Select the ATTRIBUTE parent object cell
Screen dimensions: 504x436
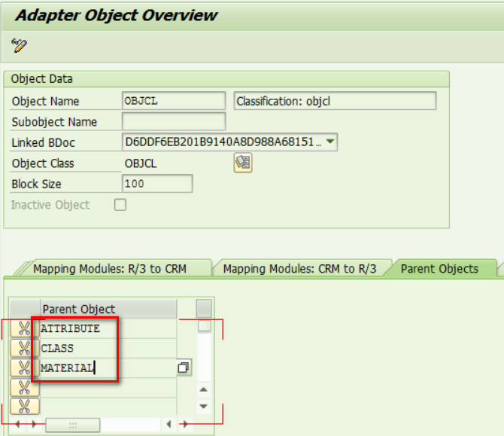coord(108,329)
